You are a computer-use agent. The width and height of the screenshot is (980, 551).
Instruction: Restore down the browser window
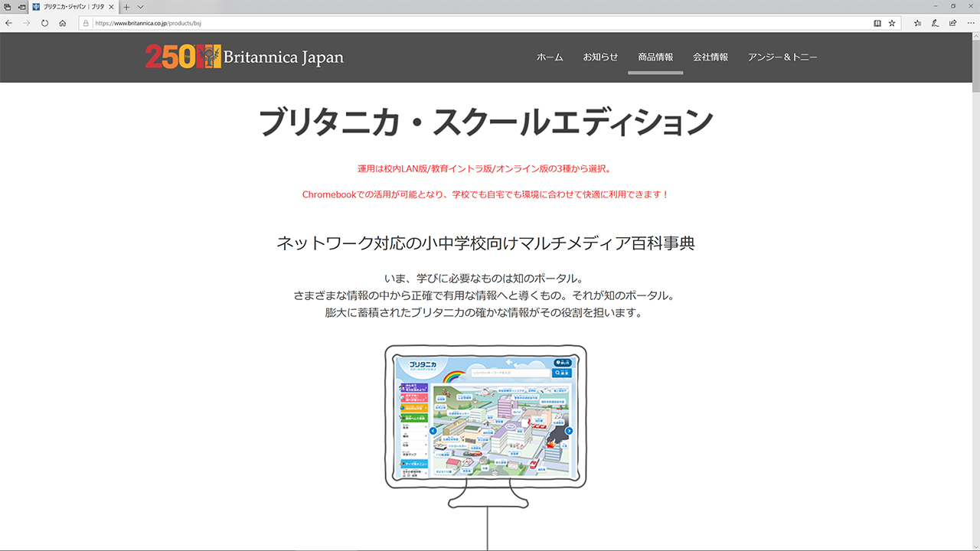[x=952, y=6]
